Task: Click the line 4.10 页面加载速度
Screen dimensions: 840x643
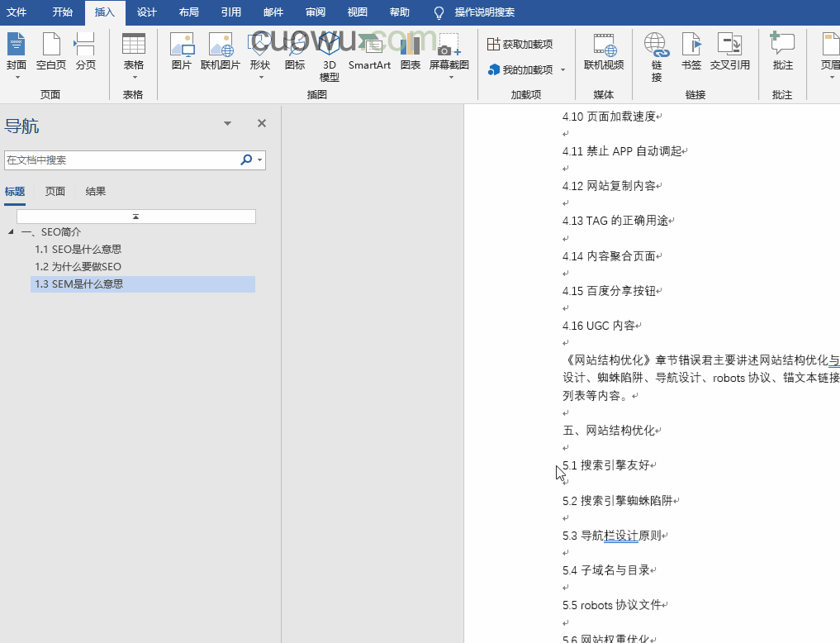Action: pos(609,117)
